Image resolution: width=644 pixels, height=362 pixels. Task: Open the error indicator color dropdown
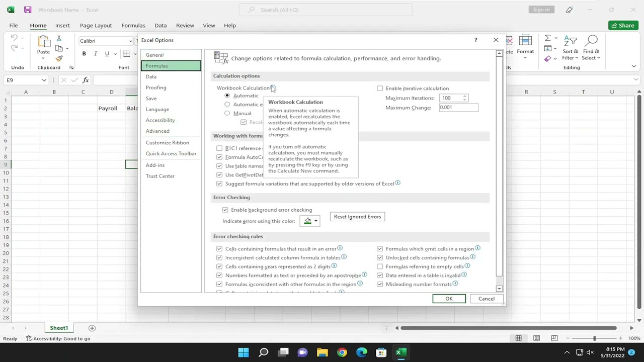[x=315, y=221]
